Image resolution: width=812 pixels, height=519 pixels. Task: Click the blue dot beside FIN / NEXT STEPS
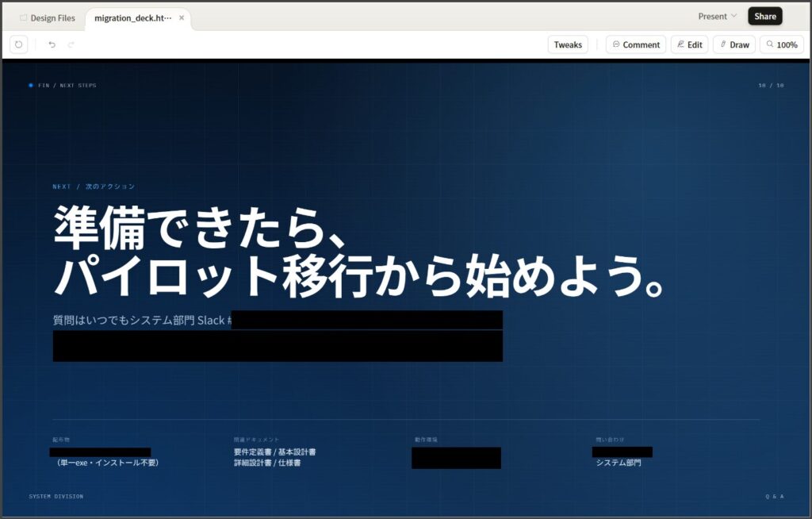[31, 85]
